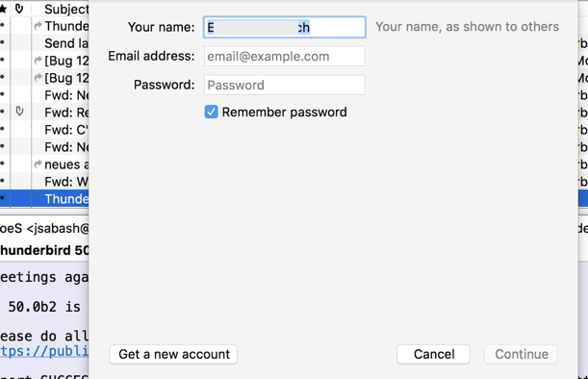The image size is (588, 379).
Task: Click the attachment paperclip column header
Action: [19, 9]
